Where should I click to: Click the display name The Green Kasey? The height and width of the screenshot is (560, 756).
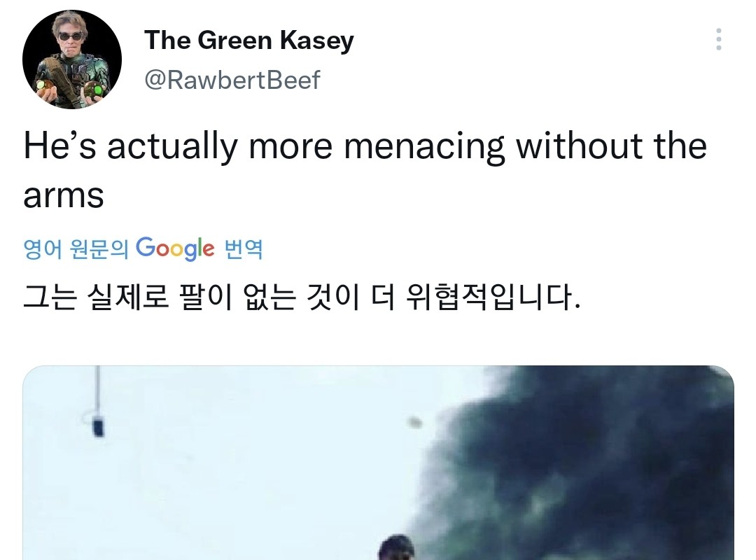click(x=248, y=41)
